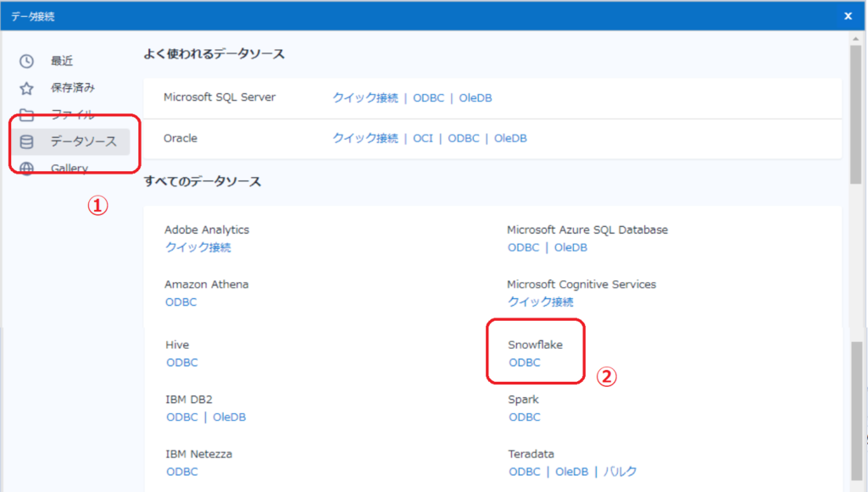Click ODBC under IBM DB2

tap(182, 417)
